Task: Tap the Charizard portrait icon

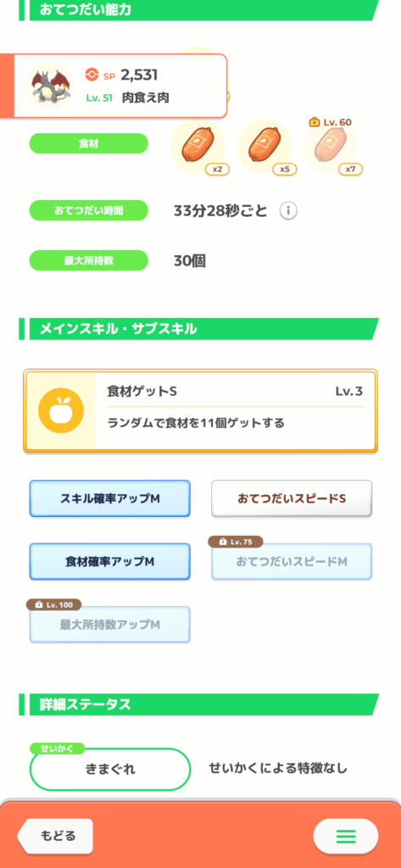Action: point(49,86)
